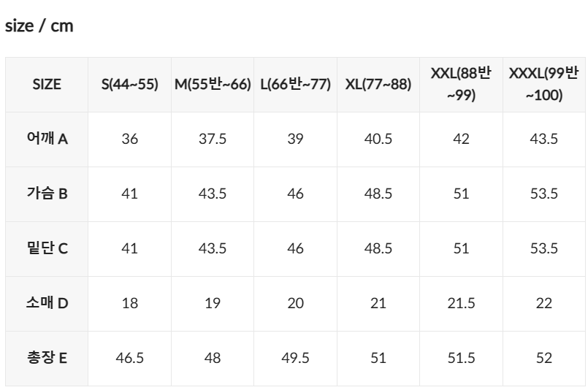Viewport: 588px width, 390px height.
Task: Click the 어깨 A row label
Action: [x=47, y=139]
